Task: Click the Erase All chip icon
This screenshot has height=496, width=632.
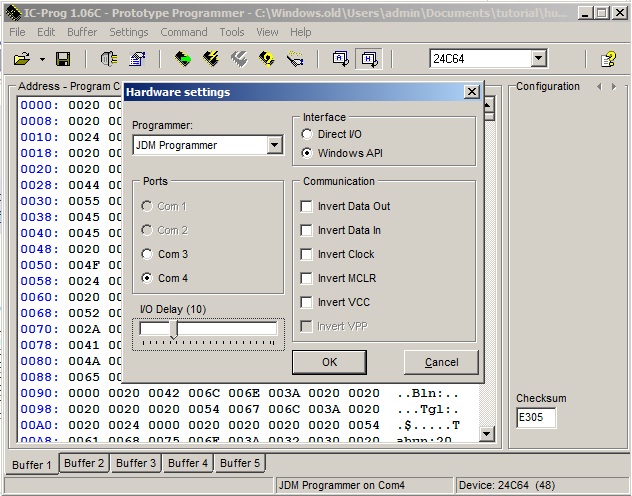Action: click(x=239, y=59)
